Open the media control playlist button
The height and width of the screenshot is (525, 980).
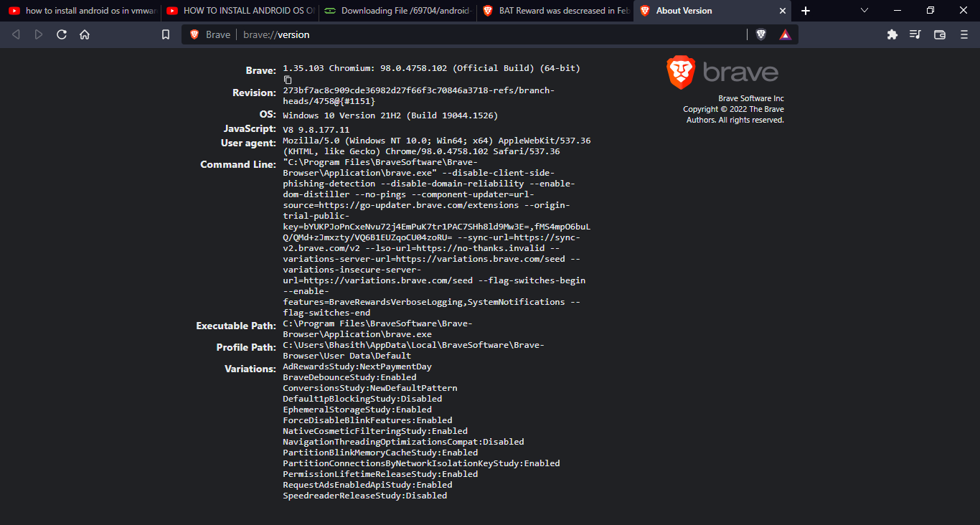click(915, 34)
